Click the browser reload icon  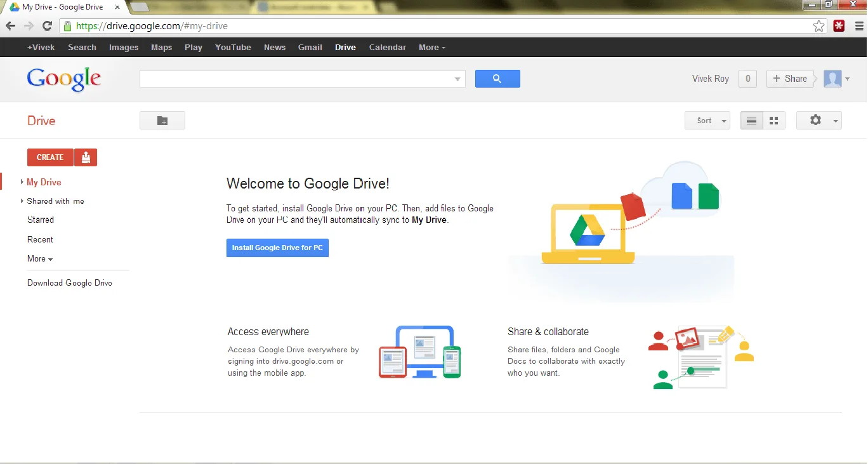47,26
